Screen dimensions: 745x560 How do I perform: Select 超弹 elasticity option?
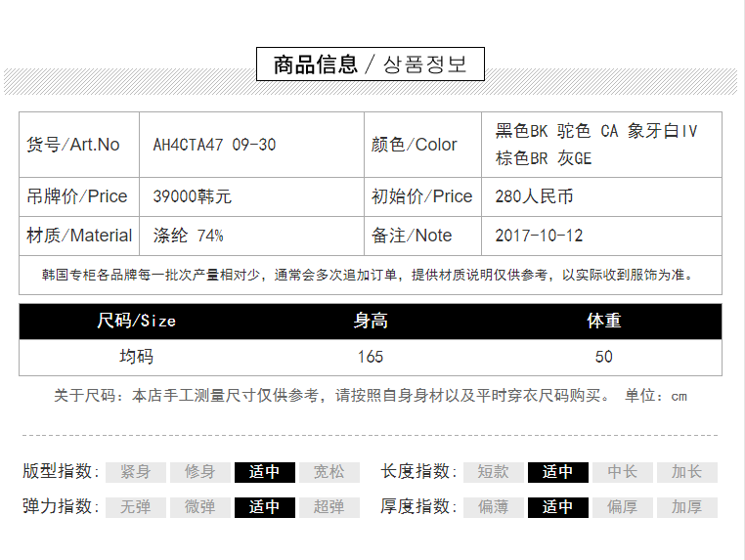(329, 507)
